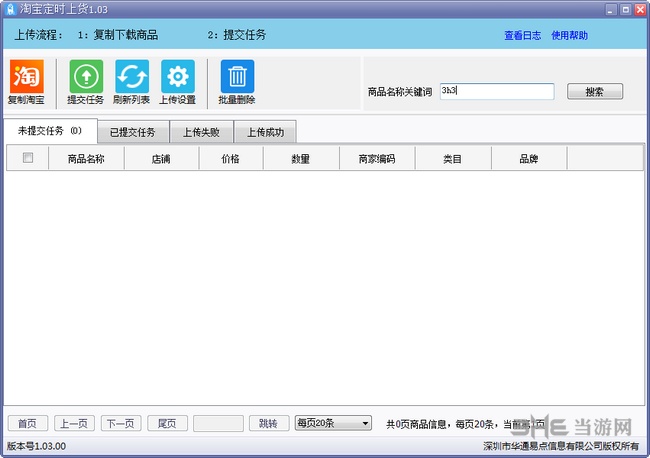Viewport: 650px width, 458px height.
Task: Switch to 已提交任务 tab
Action: pyautogui.click(x=133, y=132)
